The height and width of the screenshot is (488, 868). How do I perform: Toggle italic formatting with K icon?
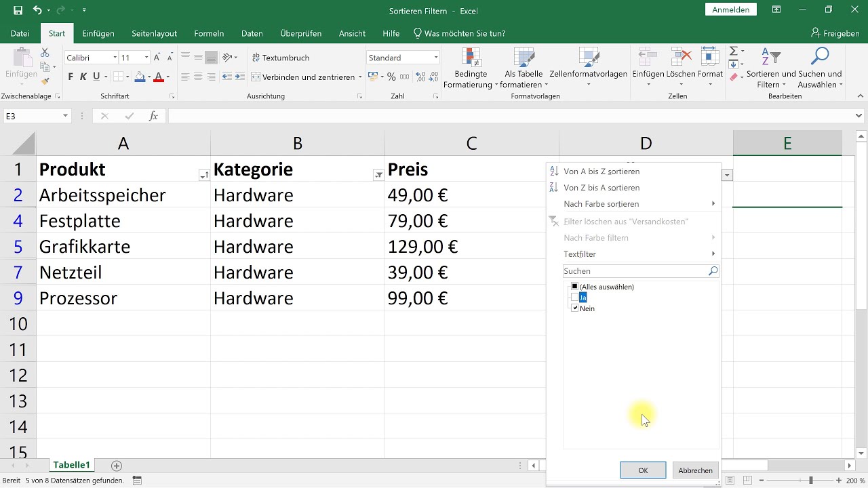point(83,77)
